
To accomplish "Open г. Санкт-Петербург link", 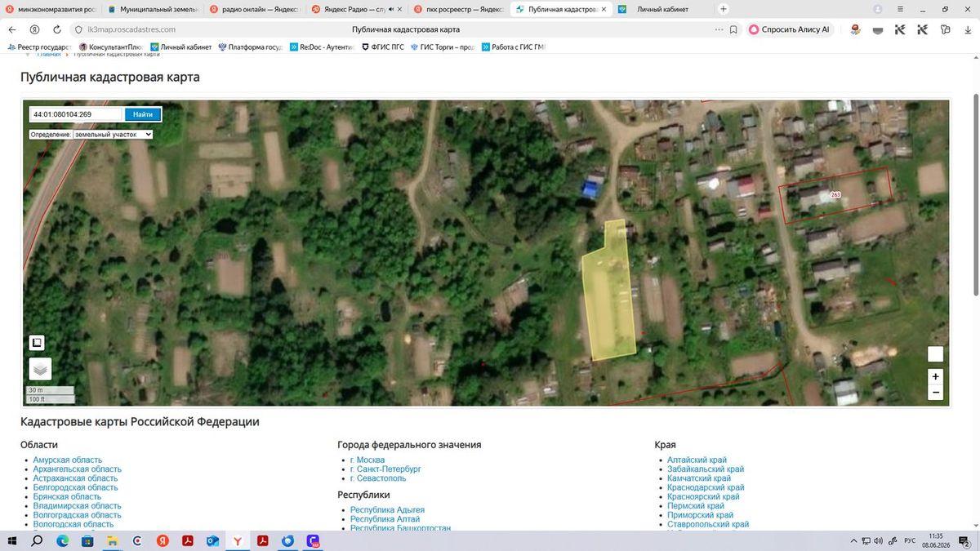I will tap(385, 469).
